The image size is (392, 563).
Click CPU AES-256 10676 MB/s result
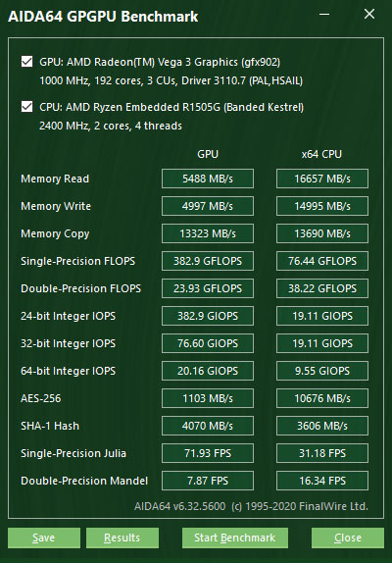pos(322,398)
